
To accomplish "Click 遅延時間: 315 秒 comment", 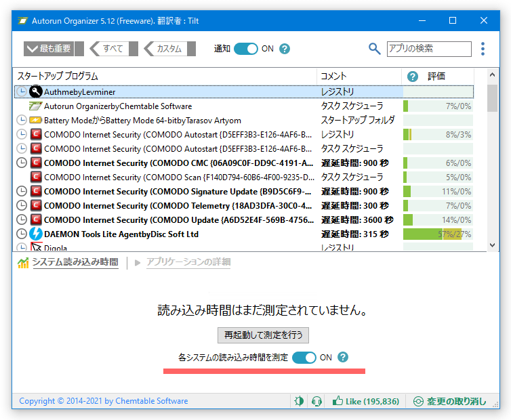I will 355,234.
